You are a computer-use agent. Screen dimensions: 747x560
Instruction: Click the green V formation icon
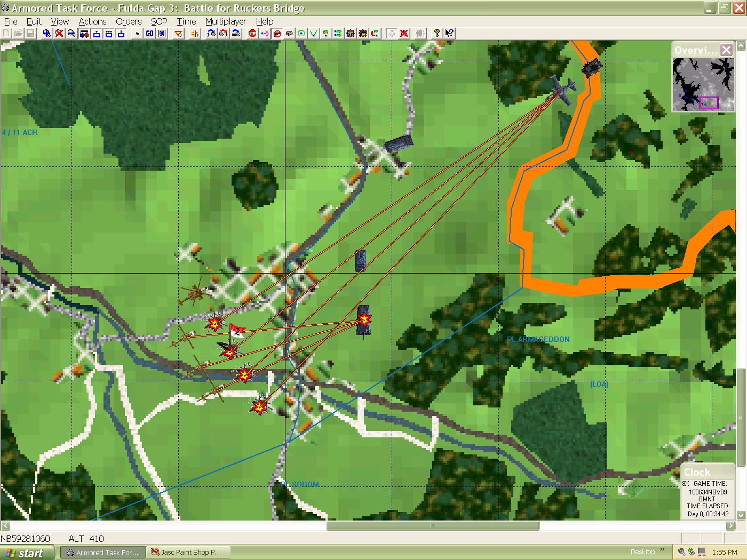coord(314,34)
